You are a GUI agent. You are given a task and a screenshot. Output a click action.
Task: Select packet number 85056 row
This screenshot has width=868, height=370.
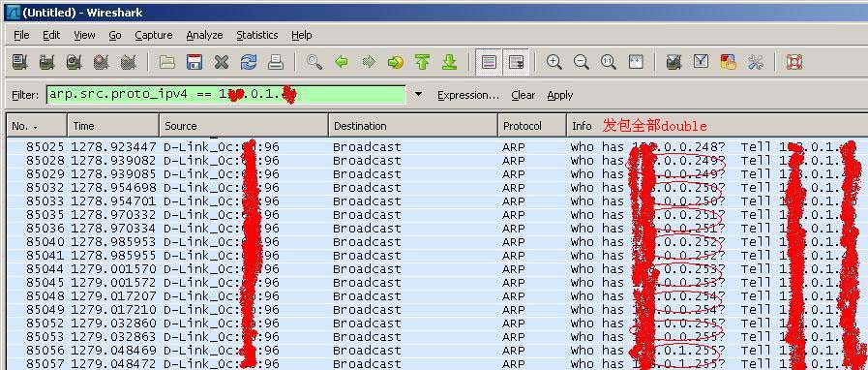tap(437, 351)
